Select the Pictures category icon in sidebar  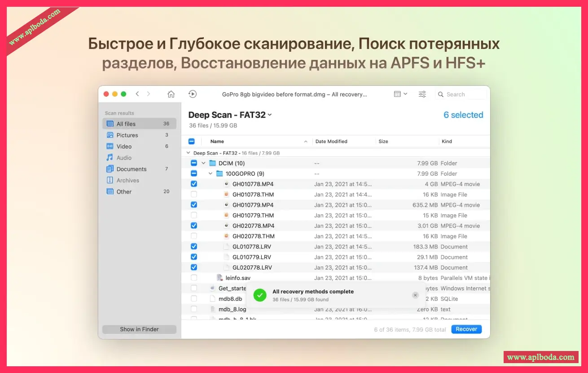click(x=111, y=135)
